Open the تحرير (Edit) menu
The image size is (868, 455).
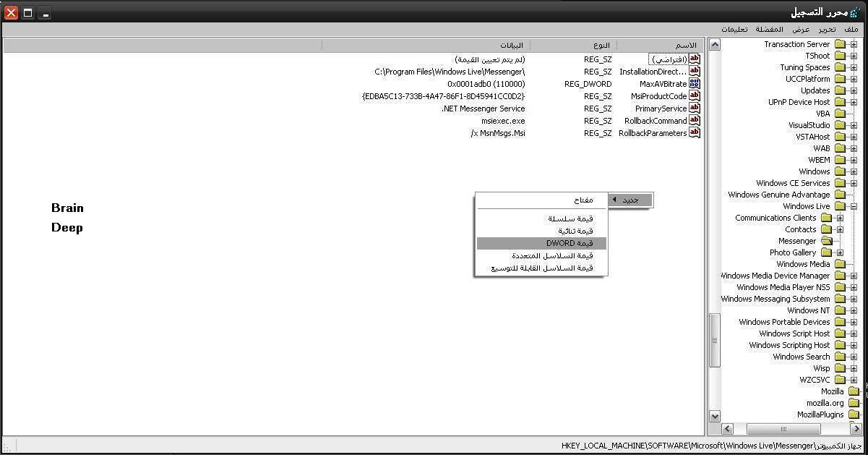[x=827, y=30]
